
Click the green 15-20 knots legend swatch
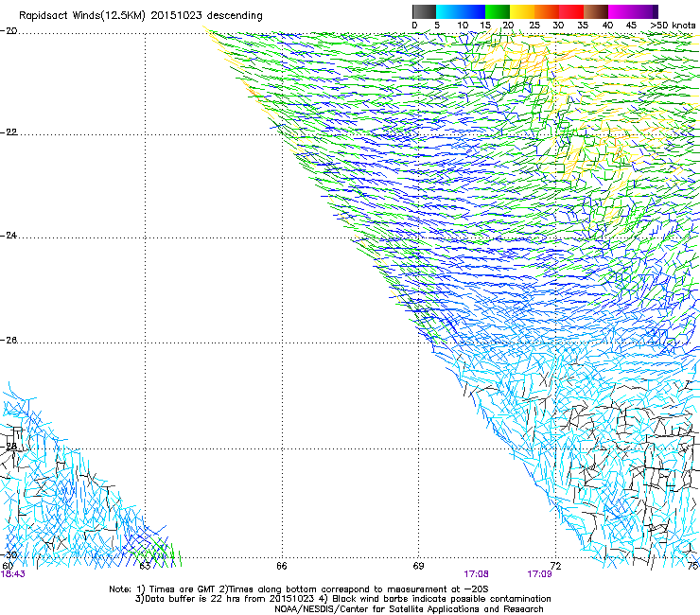click(498, 11)
